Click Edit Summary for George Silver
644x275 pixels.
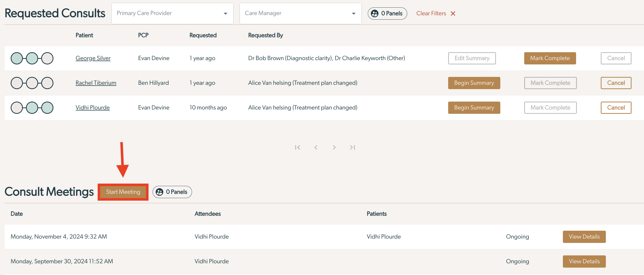tap(472, 58)
